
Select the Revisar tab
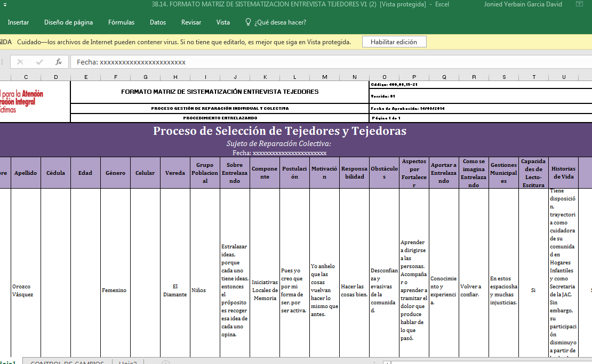191,22
